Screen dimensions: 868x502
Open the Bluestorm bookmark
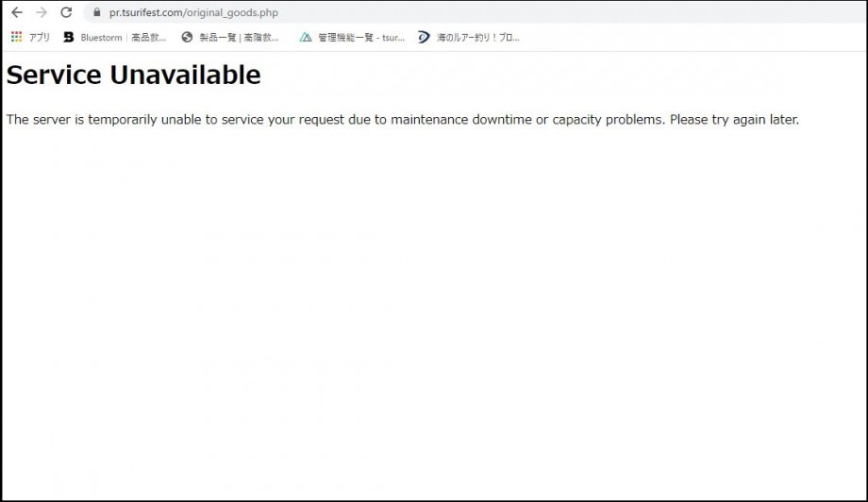[114, 37]
